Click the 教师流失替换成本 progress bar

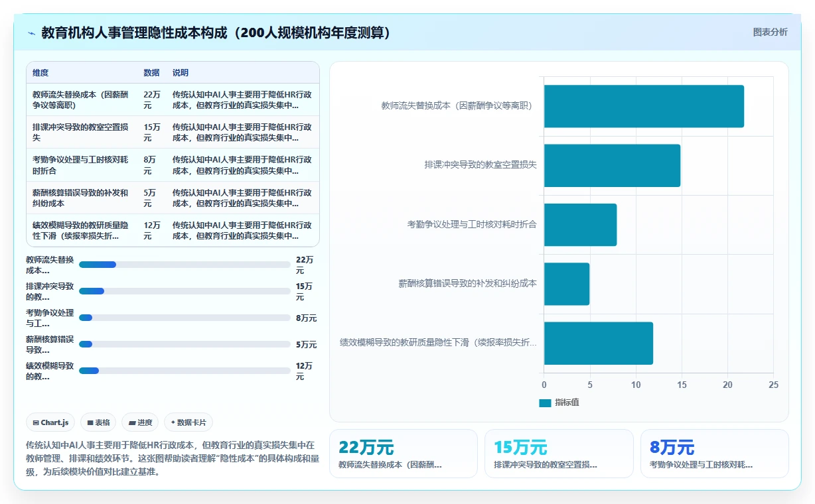[185, 265]
